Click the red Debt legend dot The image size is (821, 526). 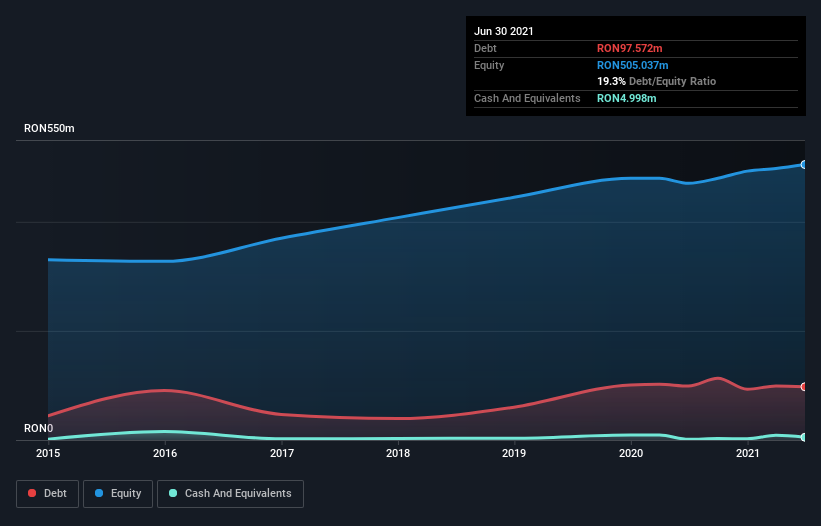32,493
